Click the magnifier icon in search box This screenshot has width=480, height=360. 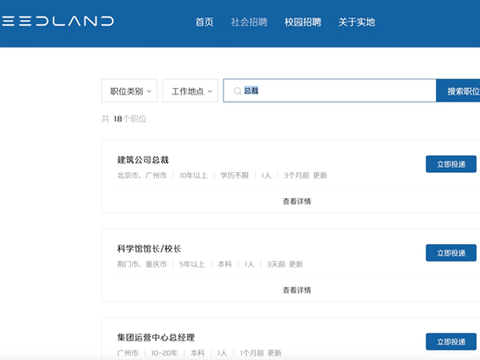(237, 91)
